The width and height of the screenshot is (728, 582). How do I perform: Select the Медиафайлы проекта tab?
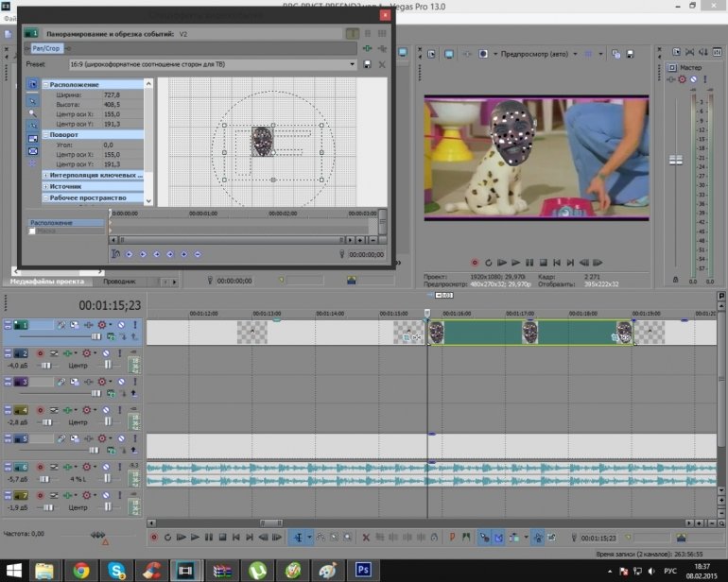click(47, 281)
